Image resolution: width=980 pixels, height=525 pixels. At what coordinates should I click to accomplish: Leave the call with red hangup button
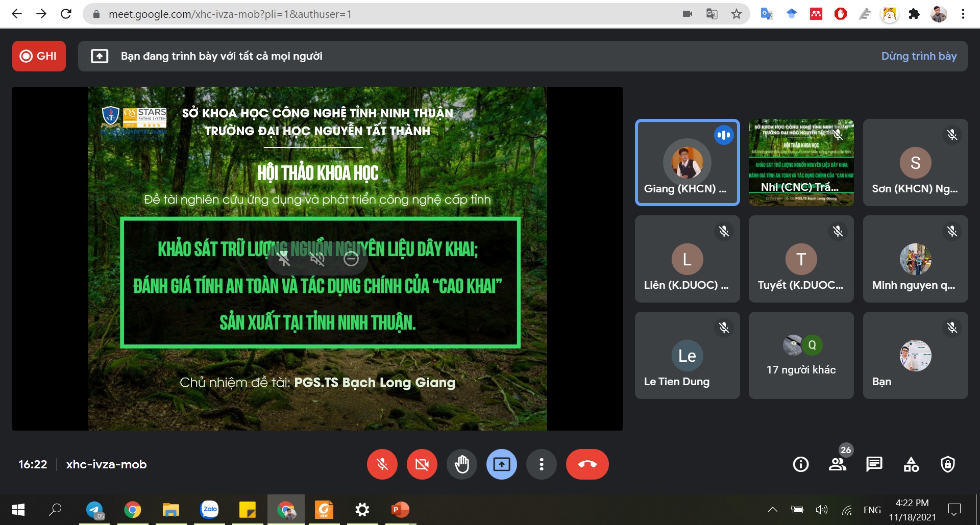click(x=587, y=464)
